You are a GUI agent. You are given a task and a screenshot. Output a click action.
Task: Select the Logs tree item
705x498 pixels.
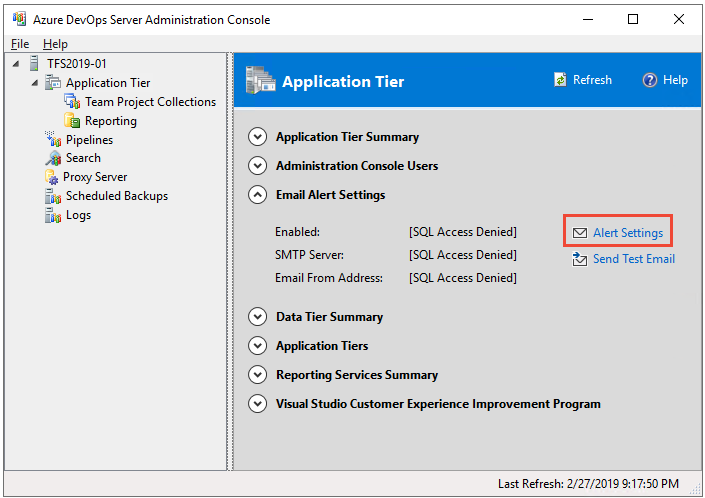(x=78, y=215)
